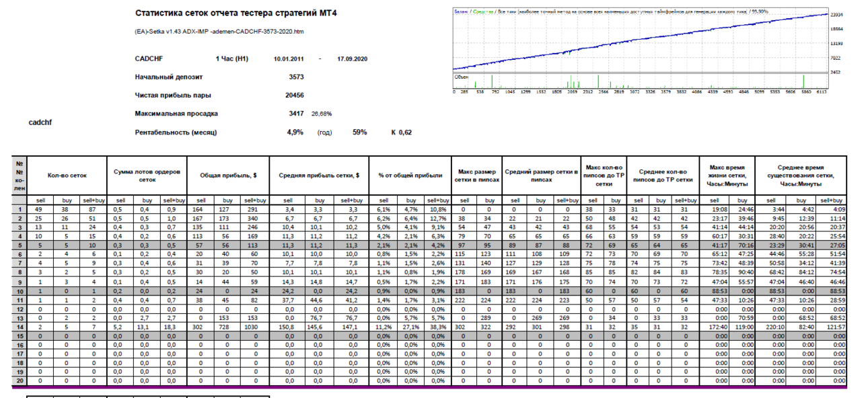Click total profit cell 169 in row 4
Image resolution: width=868 pixels, height=398 pixels.
tap(254, 237)
